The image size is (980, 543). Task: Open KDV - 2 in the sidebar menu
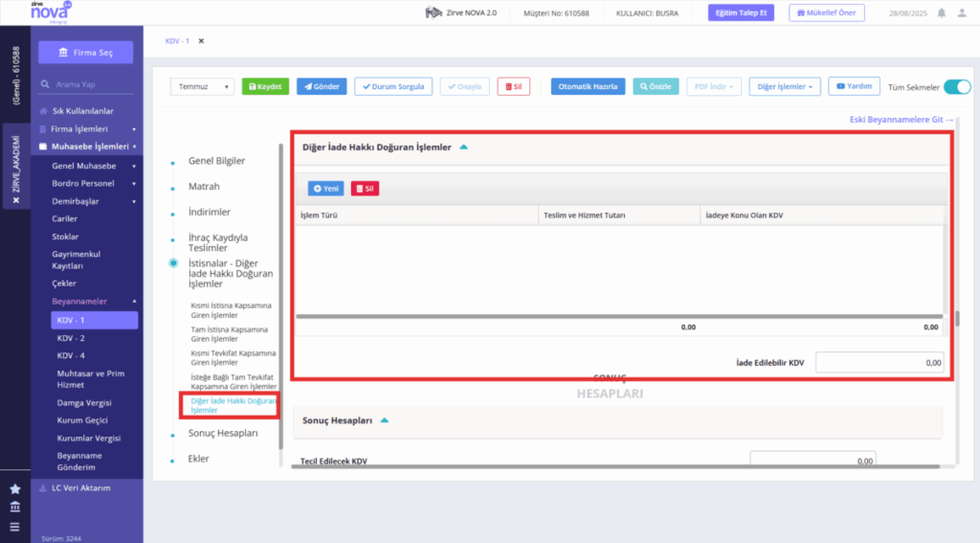pyautogui.click(x=71, y=338)
